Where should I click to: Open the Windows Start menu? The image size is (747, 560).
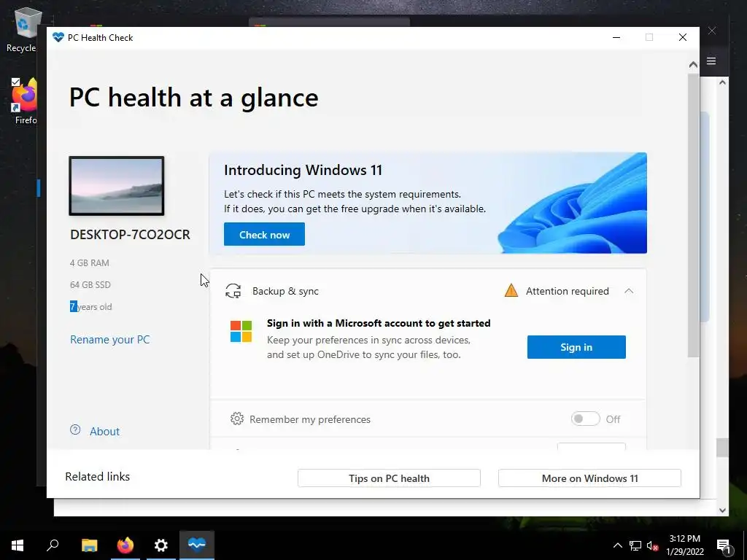(18, 545)
